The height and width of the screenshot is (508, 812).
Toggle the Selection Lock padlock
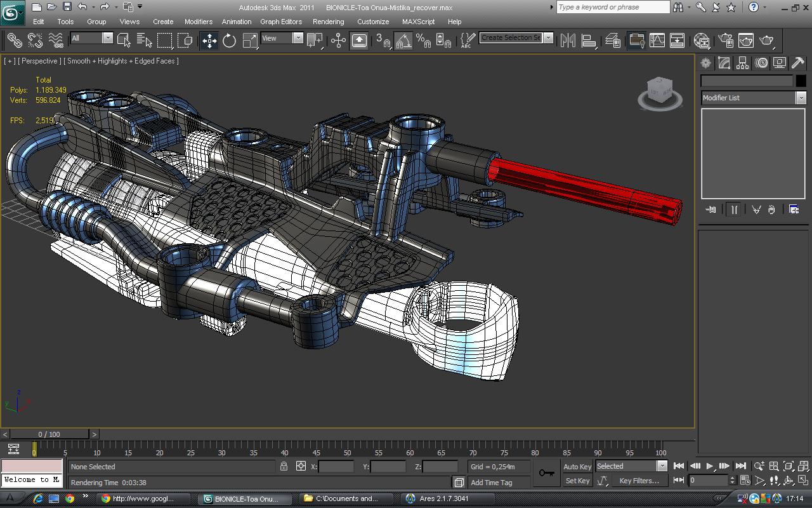pyautogui.click(x=284, y=466)
